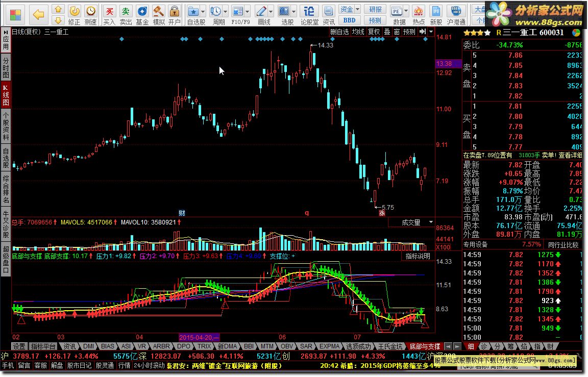
Task: Click the red q marker on chart
Action: click(306, 213)
